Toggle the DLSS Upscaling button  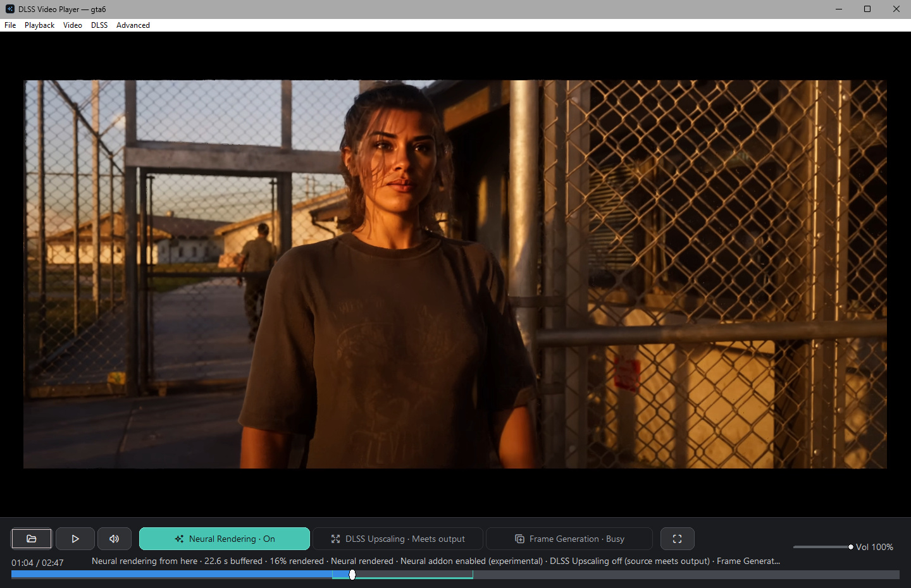398,539
